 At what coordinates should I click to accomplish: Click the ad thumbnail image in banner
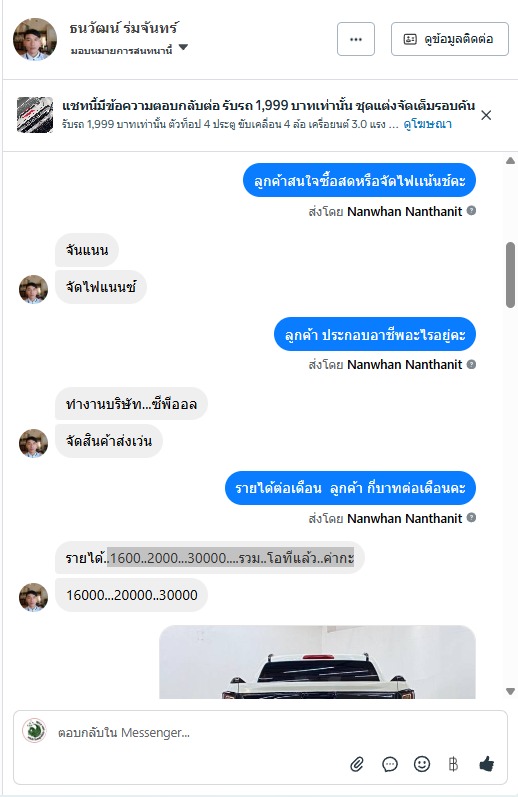pyautogui.click(x=35, y=115)
